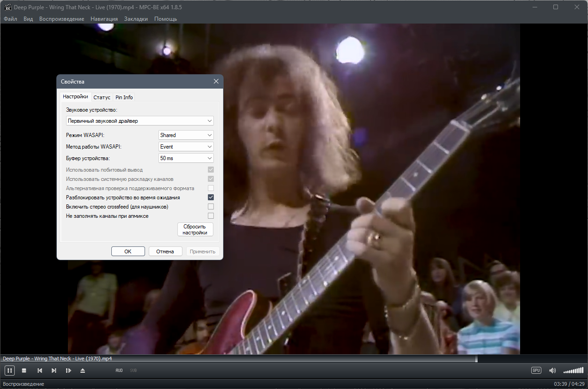Open the AUD audio track selector
This screenshot has height=389, width=588.
click(x=119, y=371)
